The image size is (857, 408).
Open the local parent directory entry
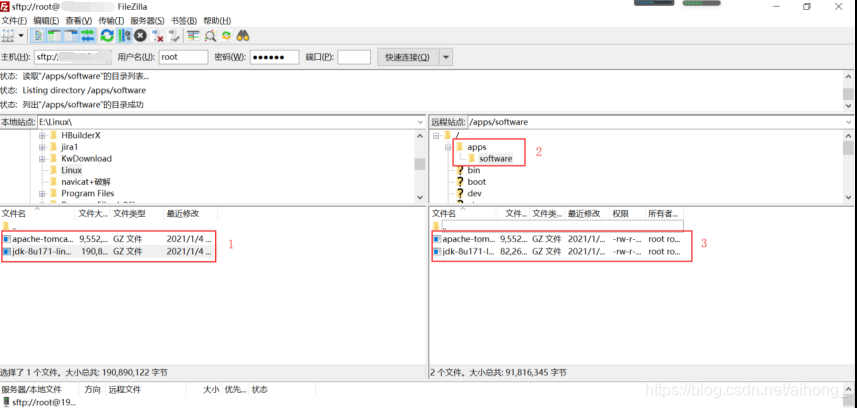pos(9,226)
